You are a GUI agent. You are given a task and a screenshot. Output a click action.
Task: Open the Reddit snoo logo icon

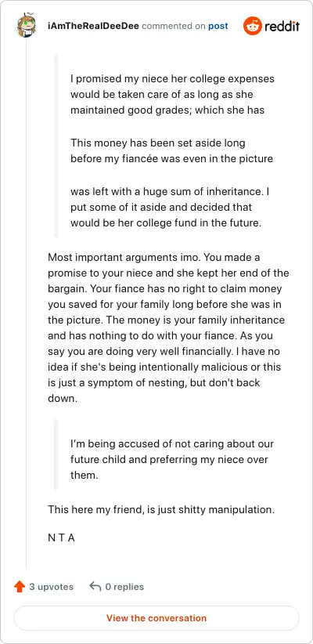[x=252, y=27]
